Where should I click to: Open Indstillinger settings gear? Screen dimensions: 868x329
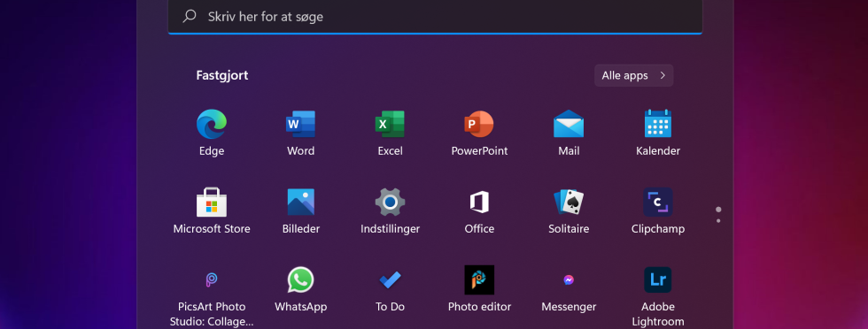tap(390, 202)
